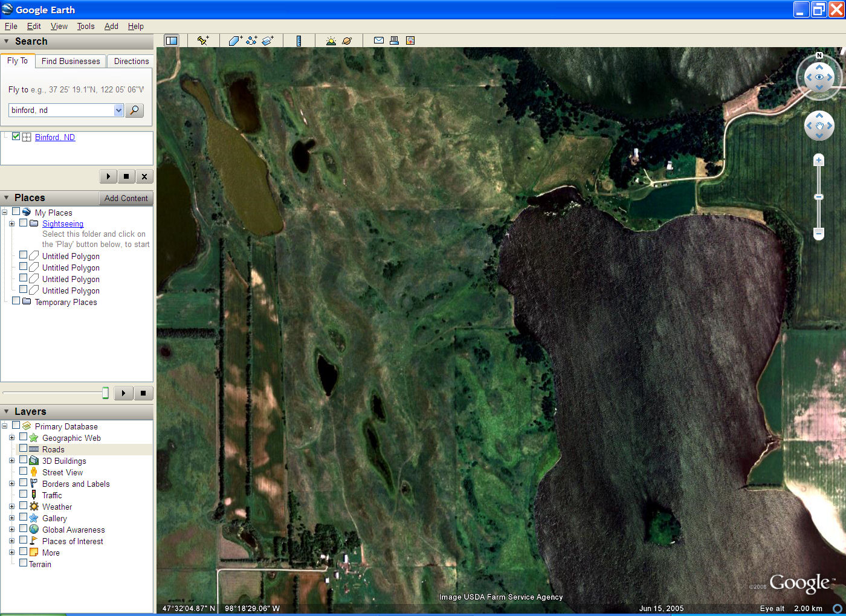This screenshot has width=846, height=616.
Task: Play the tour in Places panel
Action: 123,393
